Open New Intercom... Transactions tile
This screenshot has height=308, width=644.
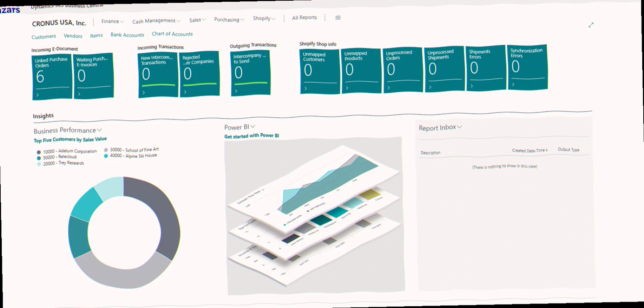[158, 74]
